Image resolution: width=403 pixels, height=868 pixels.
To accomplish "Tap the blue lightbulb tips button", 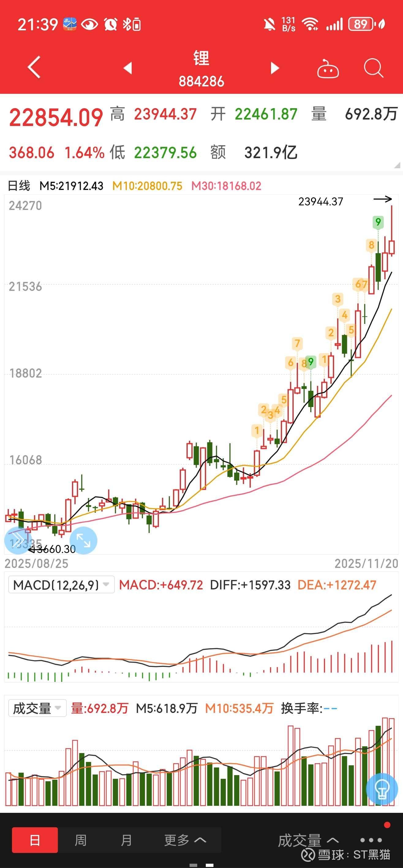I will 382,789.
